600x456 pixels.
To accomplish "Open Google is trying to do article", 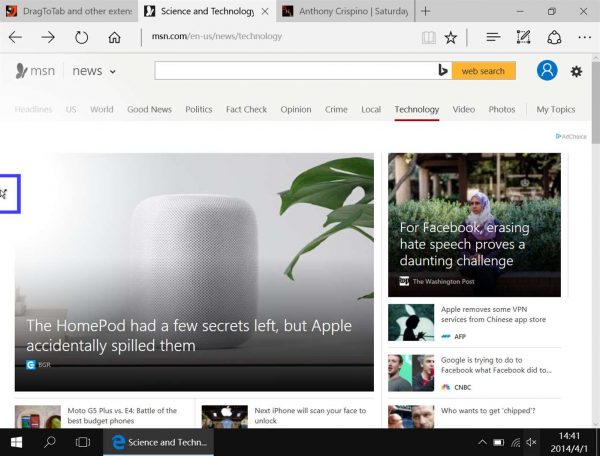I will (496, 365).
